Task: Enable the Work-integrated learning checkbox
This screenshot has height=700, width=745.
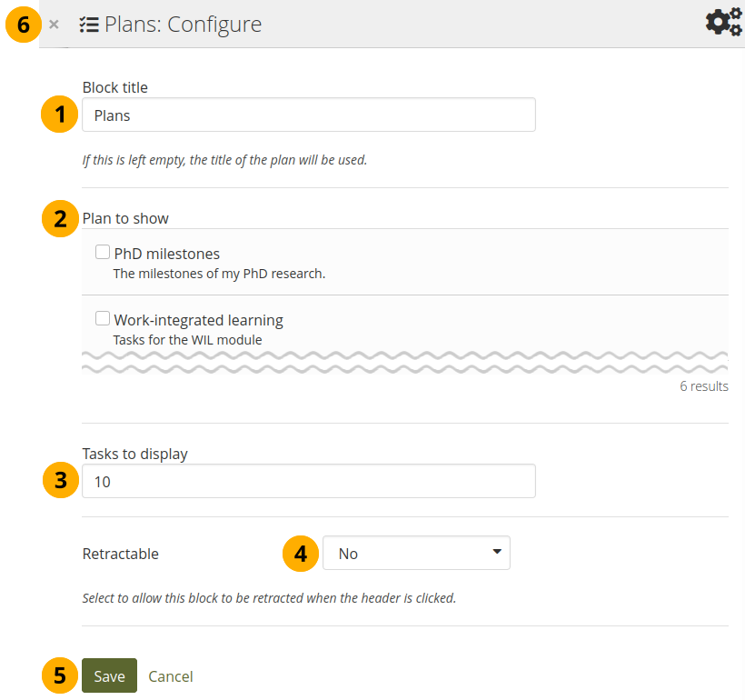Action: (103, 319)
